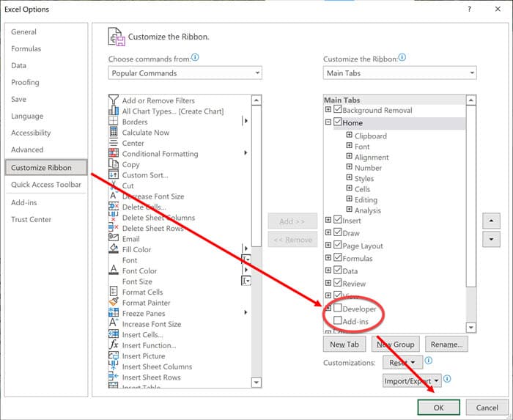Click info icon beside Customize the Ribbon label
The width and height of the screenshot is (513, 420).
click(402, 58)
